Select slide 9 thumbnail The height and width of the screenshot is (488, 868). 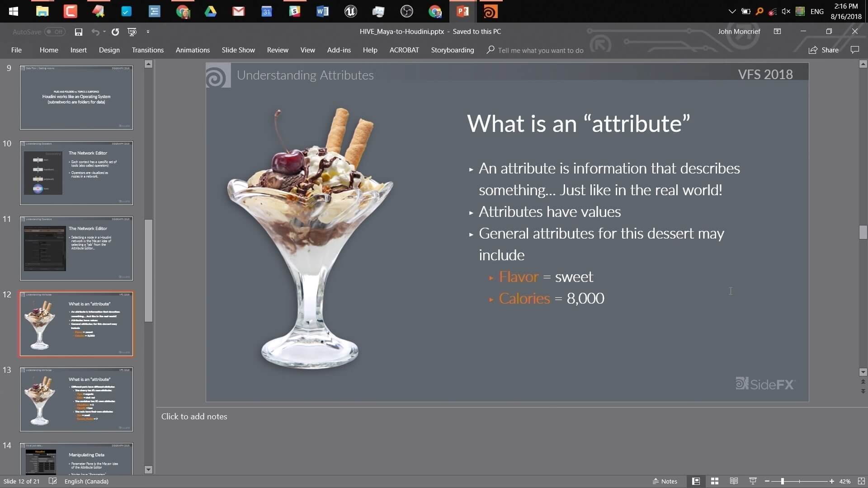[76, 97]
